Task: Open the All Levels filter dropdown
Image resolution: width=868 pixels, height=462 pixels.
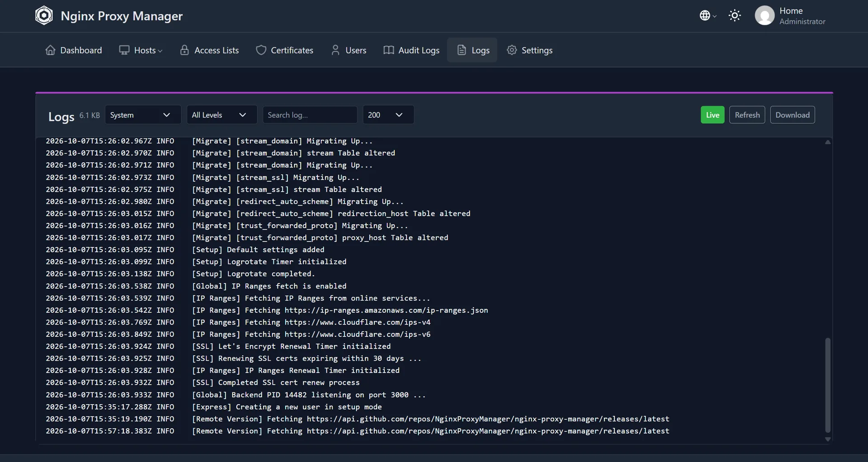Action: pyautogui.click(x=222, y=115)
